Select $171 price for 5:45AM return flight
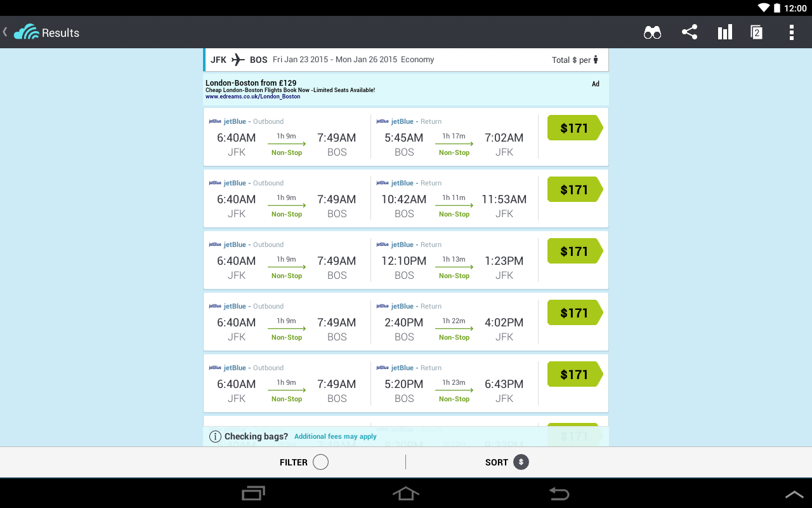The image size is (812, 508). pyautogui.click(x=575, y=128)
